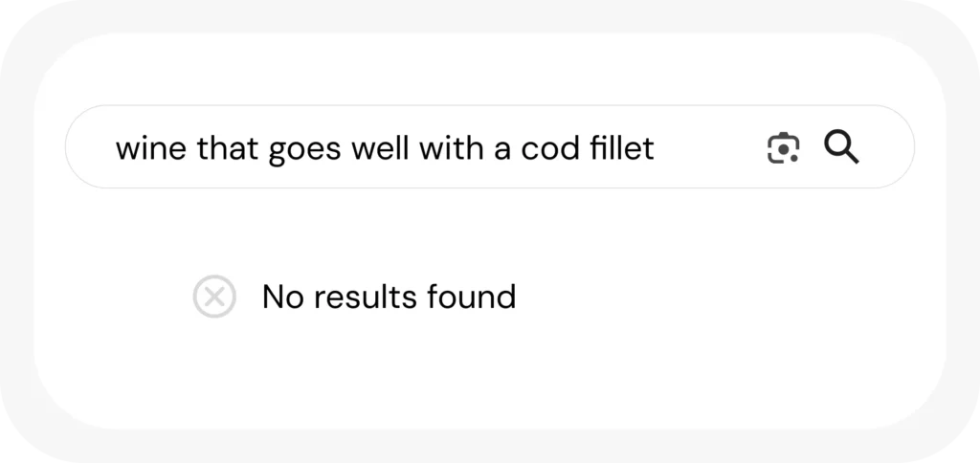Click the word "cod" in the query
This screenshot has height=463, width=980.
(x=551, y=148)
